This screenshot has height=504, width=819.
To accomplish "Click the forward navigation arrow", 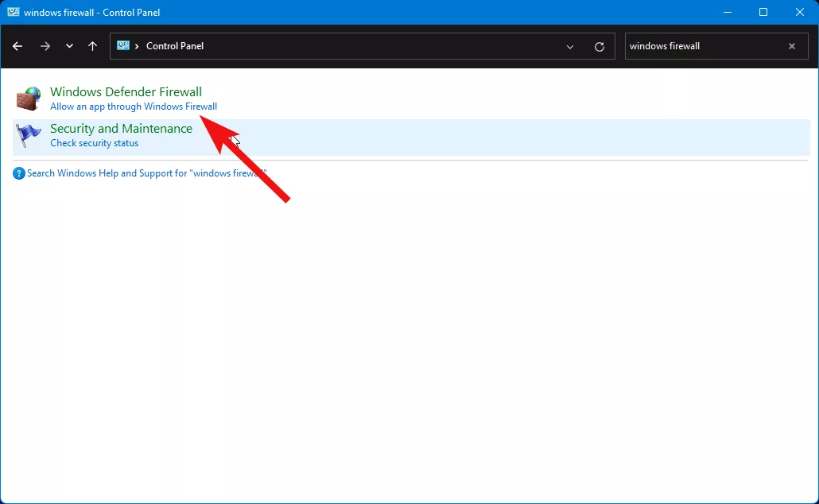I will 45,46.
